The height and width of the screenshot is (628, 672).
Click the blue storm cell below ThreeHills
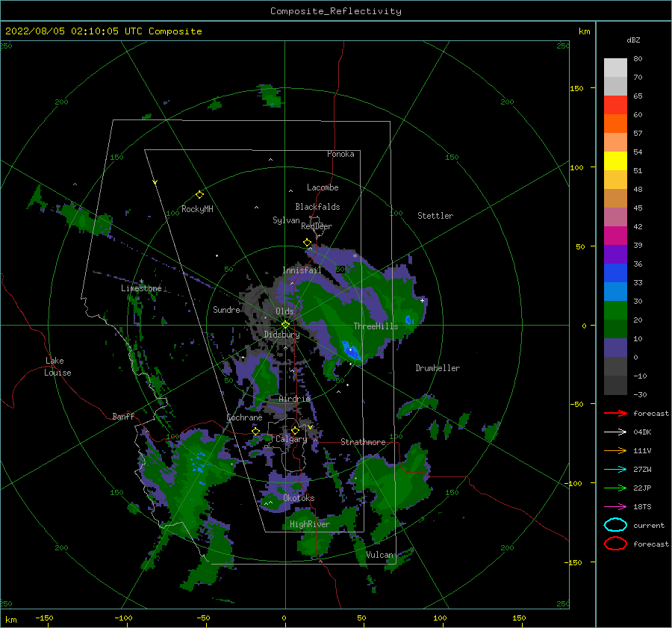(x=352, y=349)
